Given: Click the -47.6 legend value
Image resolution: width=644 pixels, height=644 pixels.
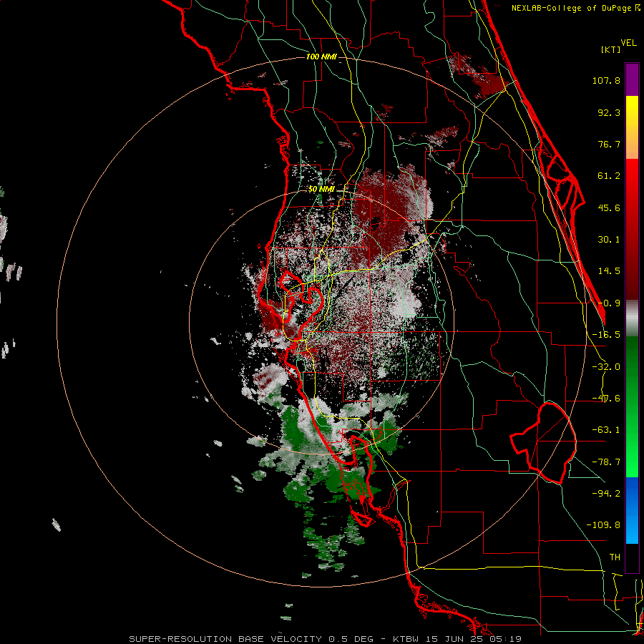Looking at the screenshot, I should point(606,399).
